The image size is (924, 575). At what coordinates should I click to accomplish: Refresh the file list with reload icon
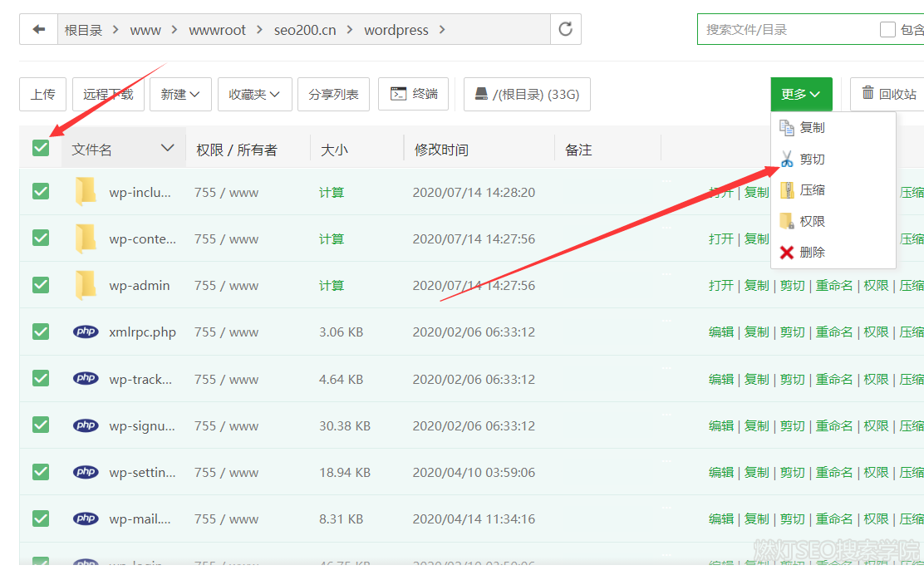click(x=566, y=29)
